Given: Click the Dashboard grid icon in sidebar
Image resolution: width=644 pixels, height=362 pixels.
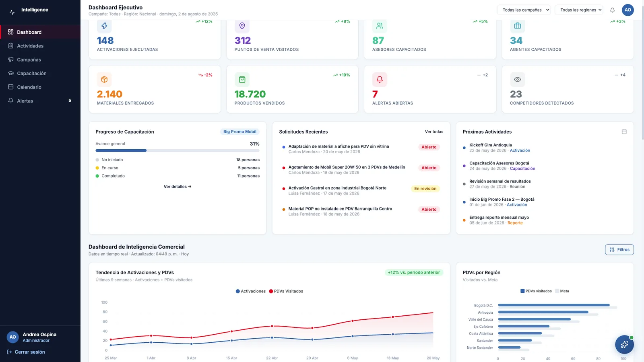Looking at the screenshot, I should click(x=11, y=32).
